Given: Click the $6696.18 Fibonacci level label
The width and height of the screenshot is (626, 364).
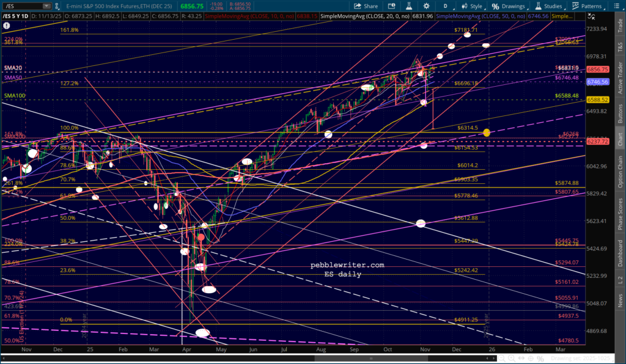Looking at the screenshot, I should point(466,83).
